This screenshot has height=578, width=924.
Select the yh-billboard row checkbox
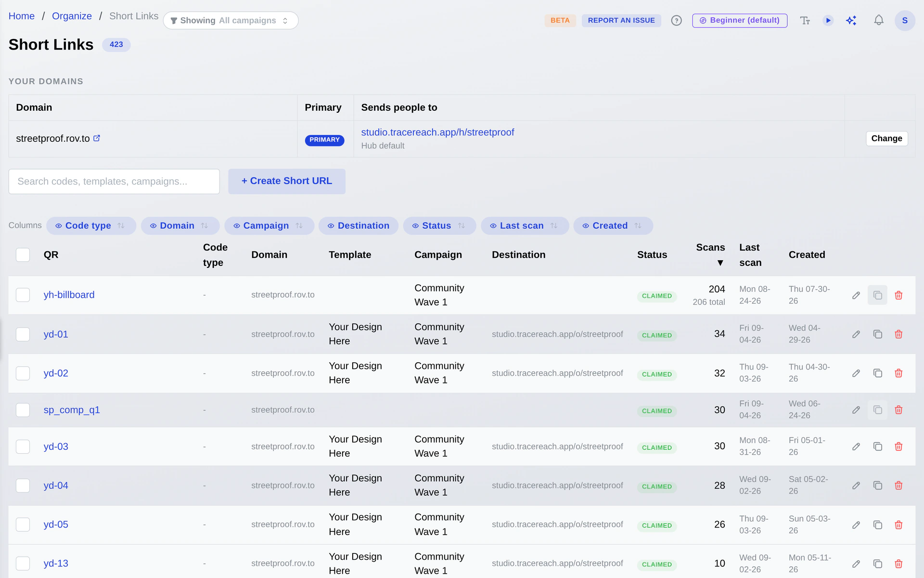[x=23, y=295]
